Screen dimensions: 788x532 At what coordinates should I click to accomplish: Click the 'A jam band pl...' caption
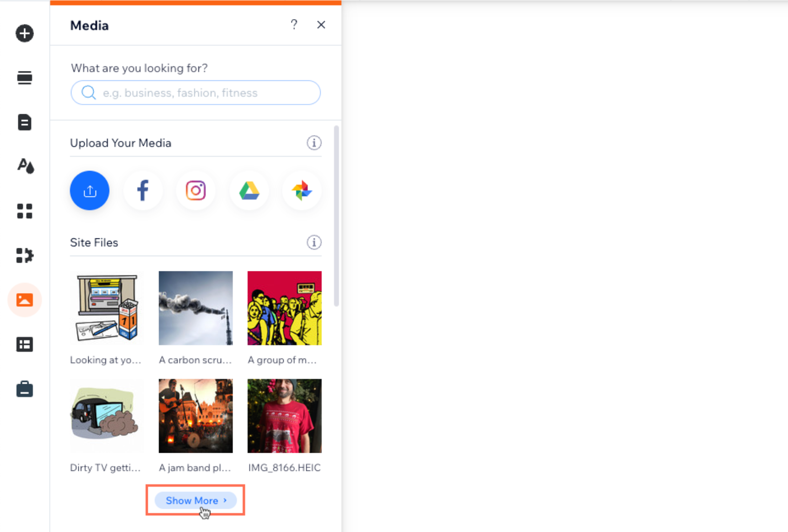[195, 467]
